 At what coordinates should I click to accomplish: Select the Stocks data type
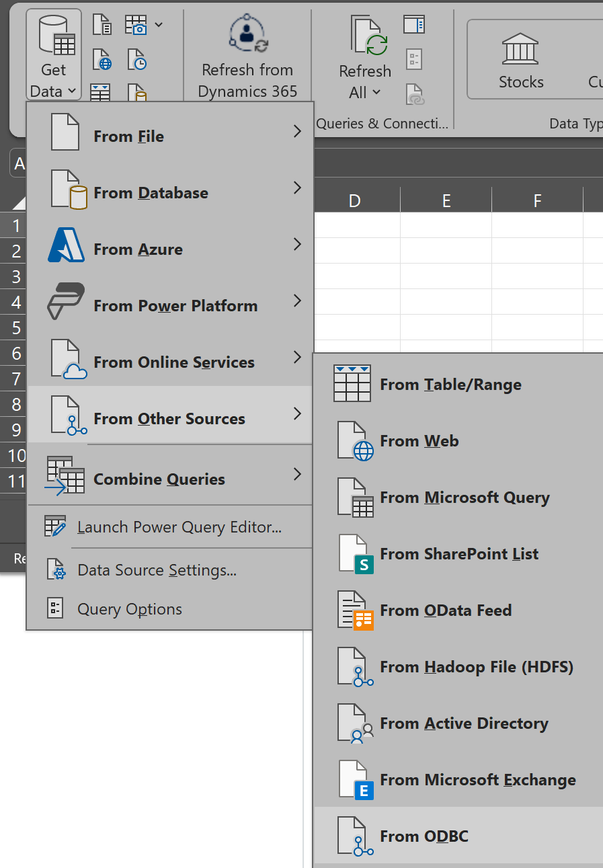(x=521, y=59)
